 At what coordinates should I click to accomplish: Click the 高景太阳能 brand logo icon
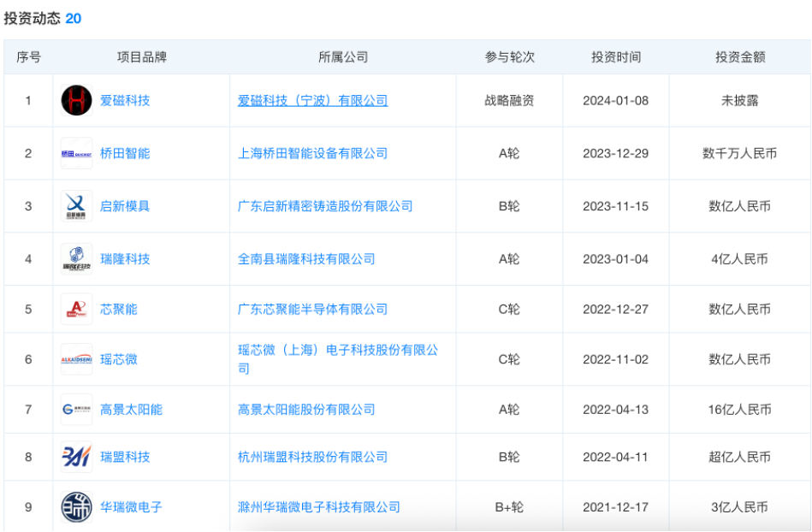coord(77,410)
